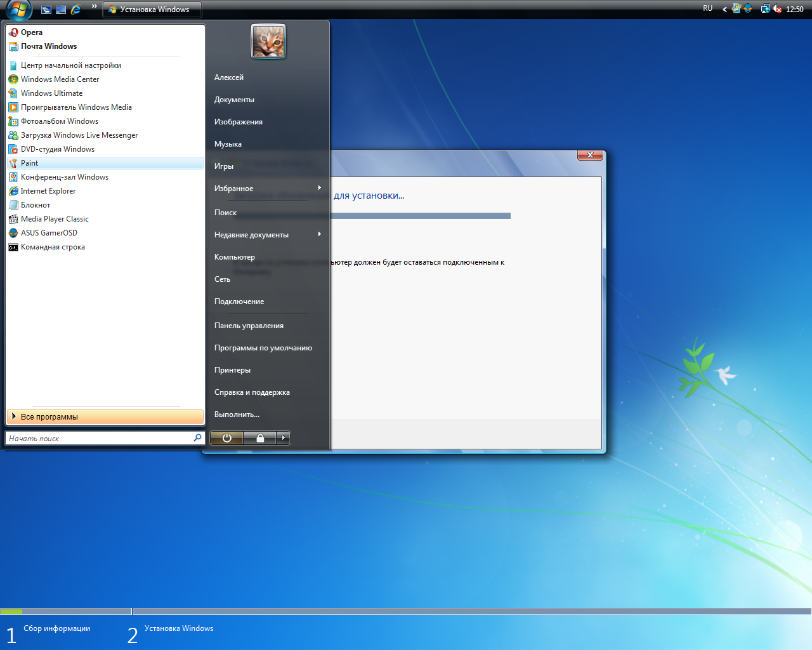Viewport: 812px width, 650px height.
Task: Open the Windows Ultimate icon
Action: [13, 93]
